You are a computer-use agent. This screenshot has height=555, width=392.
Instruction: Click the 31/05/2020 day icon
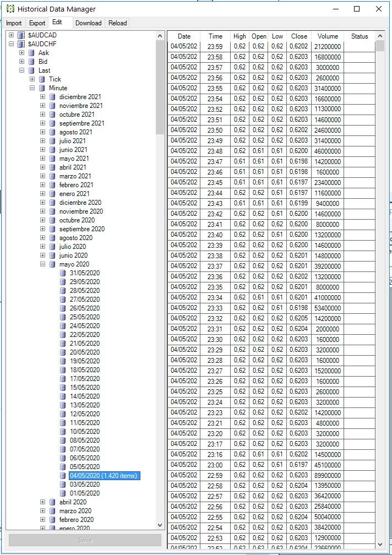pyautogui.click(x=63, y=273)
